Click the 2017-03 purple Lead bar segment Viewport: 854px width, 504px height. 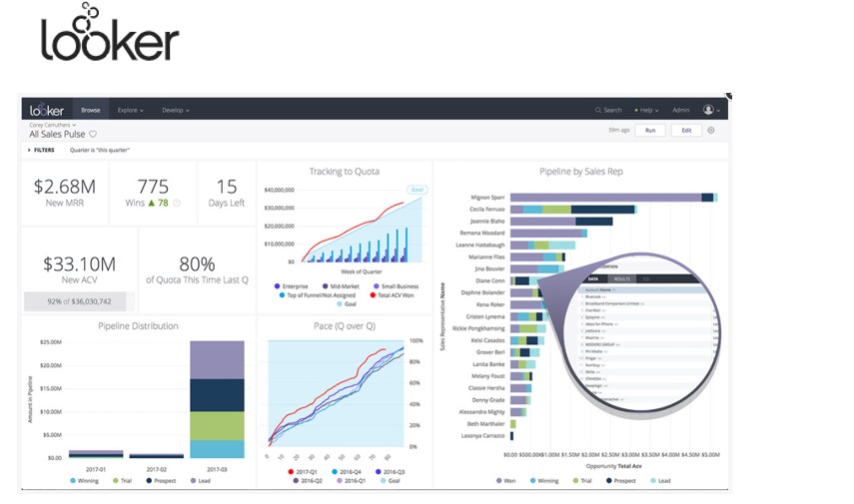coord(217,359)
